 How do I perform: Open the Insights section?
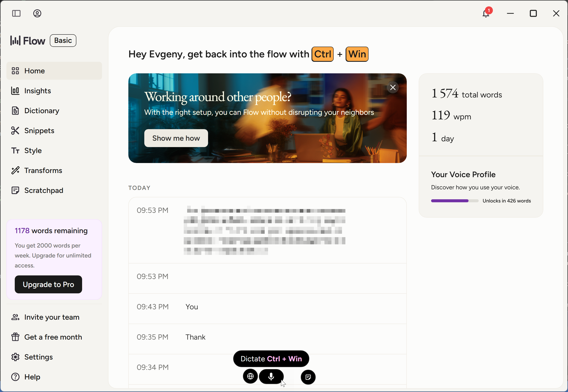point(54,91)
